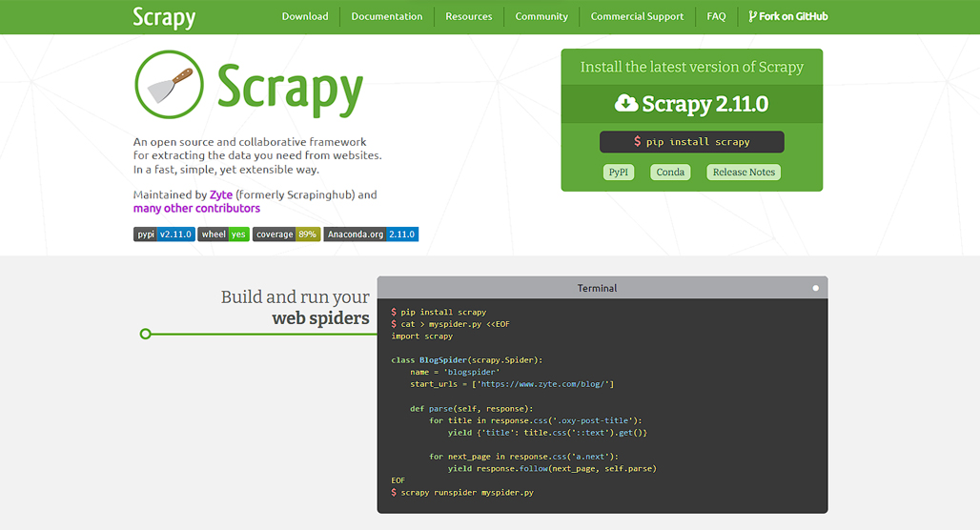Click 'Install the latest version of Scrapy' heading
Viewport: 980px width, 530px height.
(692, 67)
